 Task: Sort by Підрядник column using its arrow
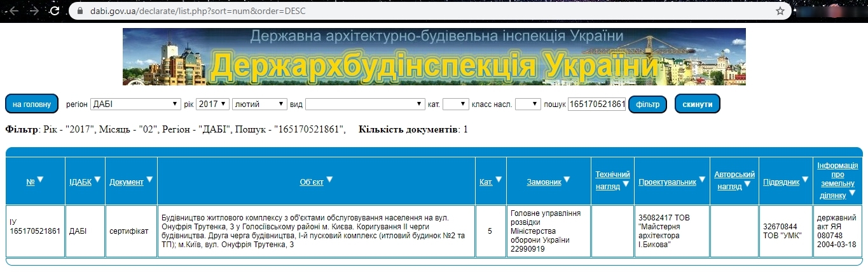[x=805, y=180]
